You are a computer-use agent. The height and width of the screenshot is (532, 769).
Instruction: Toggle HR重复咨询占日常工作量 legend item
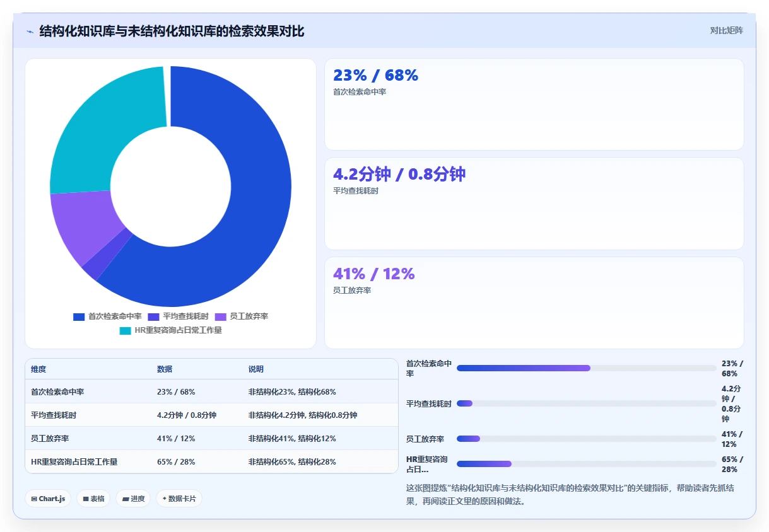(170, 330)
